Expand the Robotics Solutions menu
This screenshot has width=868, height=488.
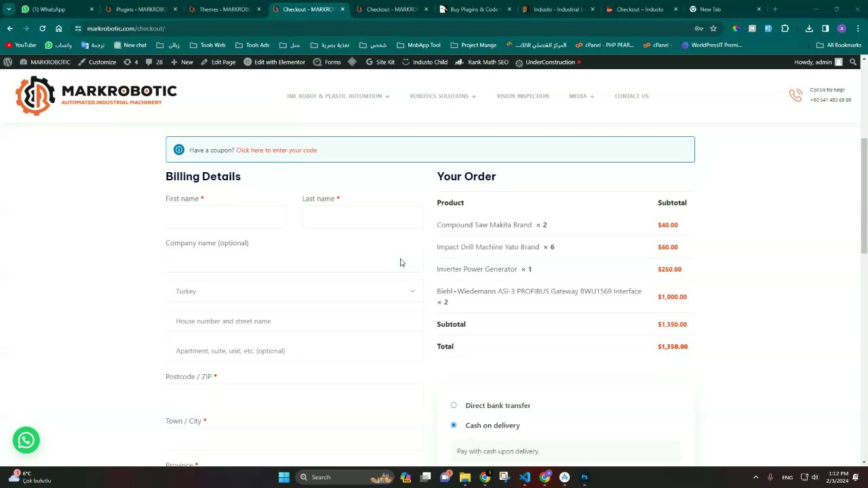point(442,96)
